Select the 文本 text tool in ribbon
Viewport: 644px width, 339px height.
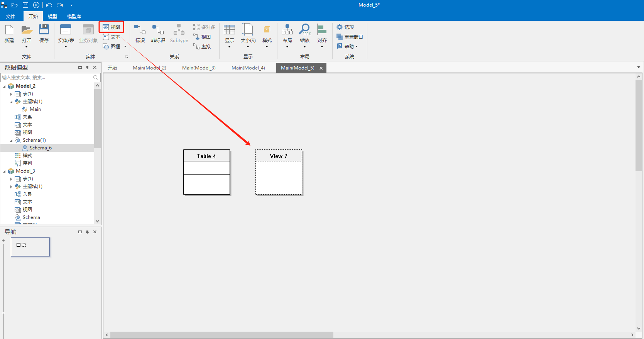pos(112,37)
